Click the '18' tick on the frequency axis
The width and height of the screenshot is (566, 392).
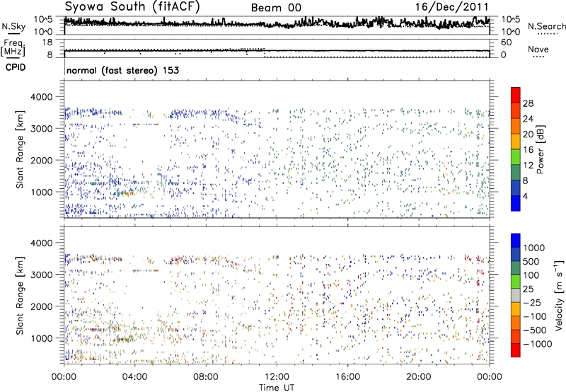[x=47, y=42]
